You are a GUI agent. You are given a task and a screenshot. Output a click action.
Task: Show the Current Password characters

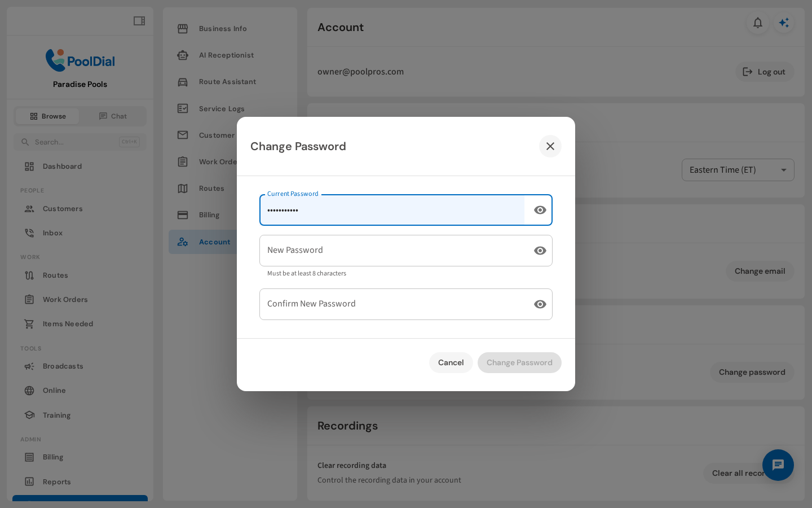540,210
